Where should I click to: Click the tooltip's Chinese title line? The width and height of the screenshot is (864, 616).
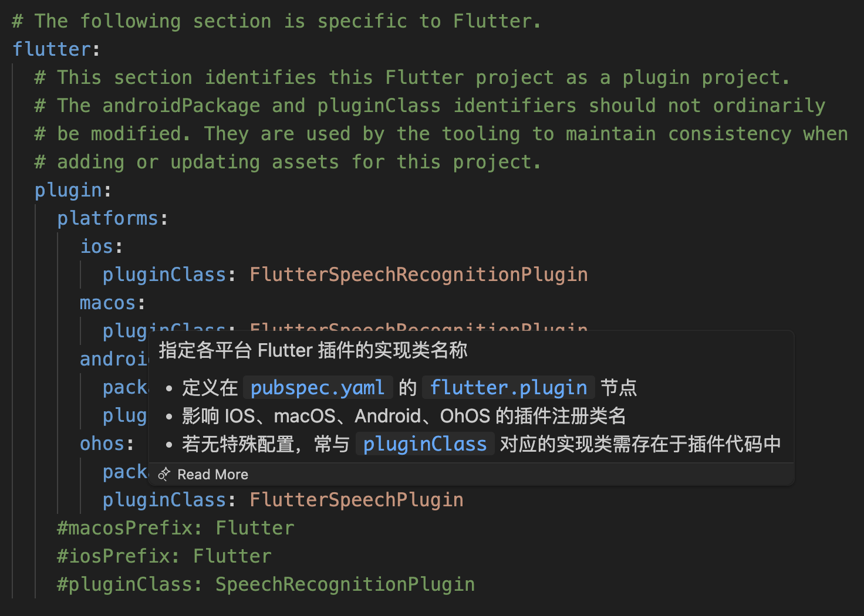[x=313, y=350]
